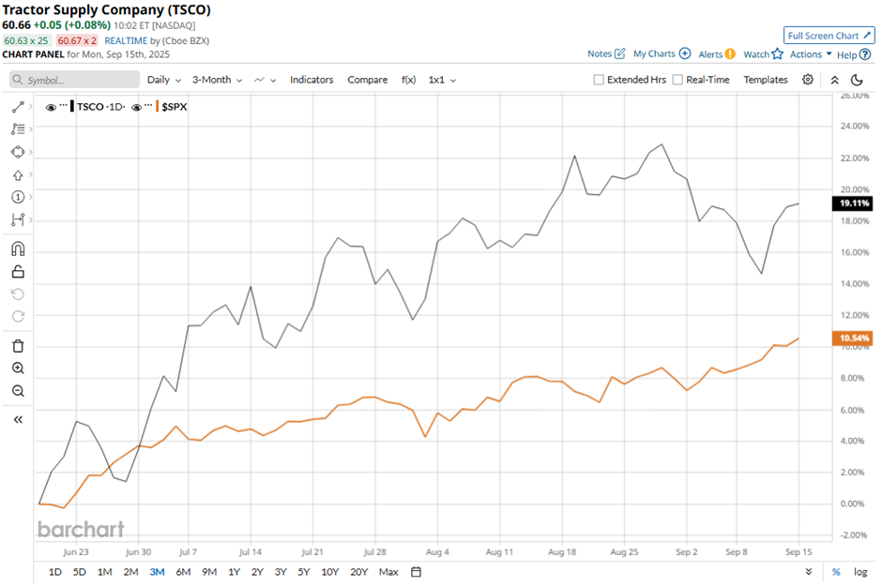Select the 20Y time range
This screenshot has height=588, width=882.
(x=358, y=572)
